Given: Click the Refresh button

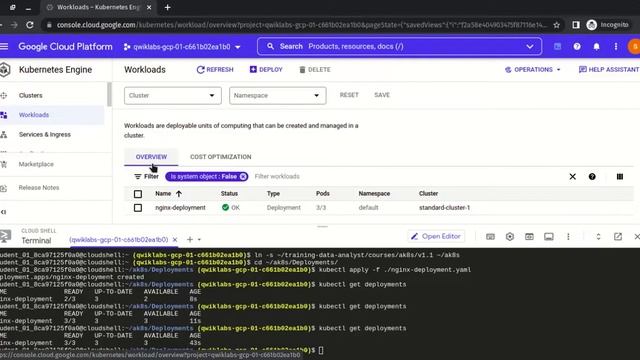Looking at the screenshot, I should 215,70.
